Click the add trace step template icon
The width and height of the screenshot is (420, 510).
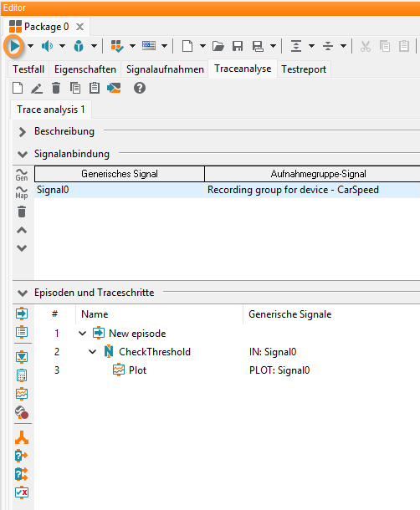(x=22, y=357)
